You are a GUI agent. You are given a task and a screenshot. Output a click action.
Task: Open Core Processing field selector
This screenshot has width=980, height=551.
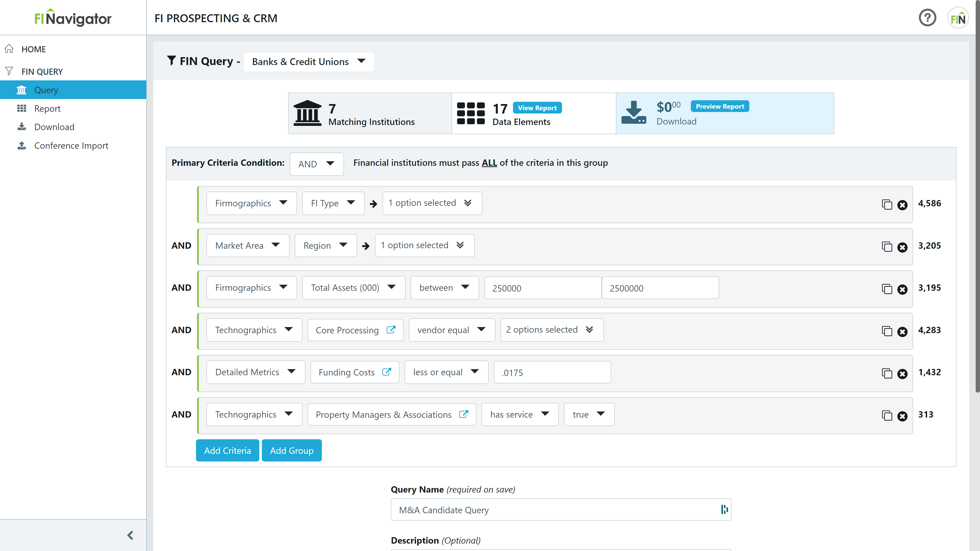coord(355,330)
